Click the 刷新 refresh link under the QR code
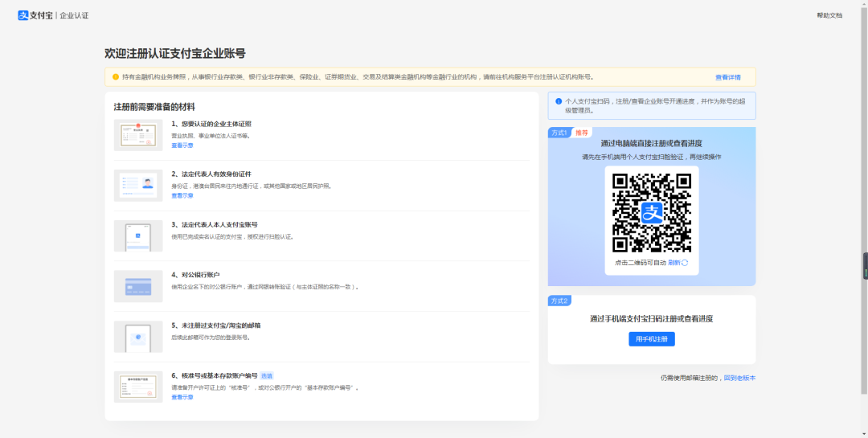This screenshot has width=868, height=438. coord(674,263)
